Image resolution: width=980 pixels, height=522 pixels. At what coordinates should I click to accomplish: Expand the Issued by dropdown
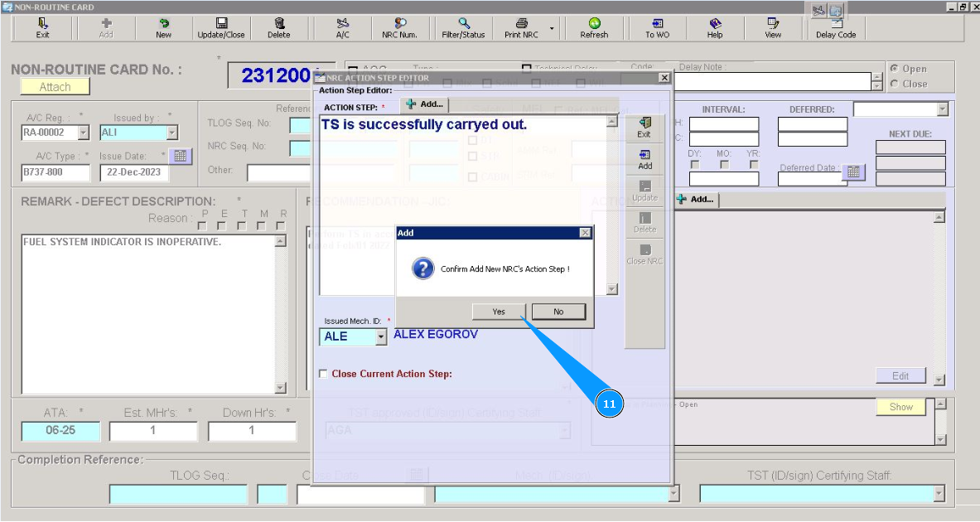pyautogui.click(x=172, y=133)
